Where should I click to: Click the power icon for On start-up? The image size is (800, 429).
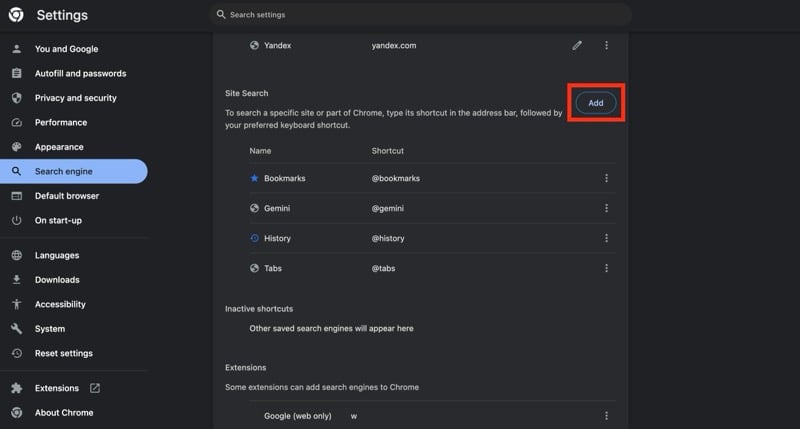click(x=16, y=220)
